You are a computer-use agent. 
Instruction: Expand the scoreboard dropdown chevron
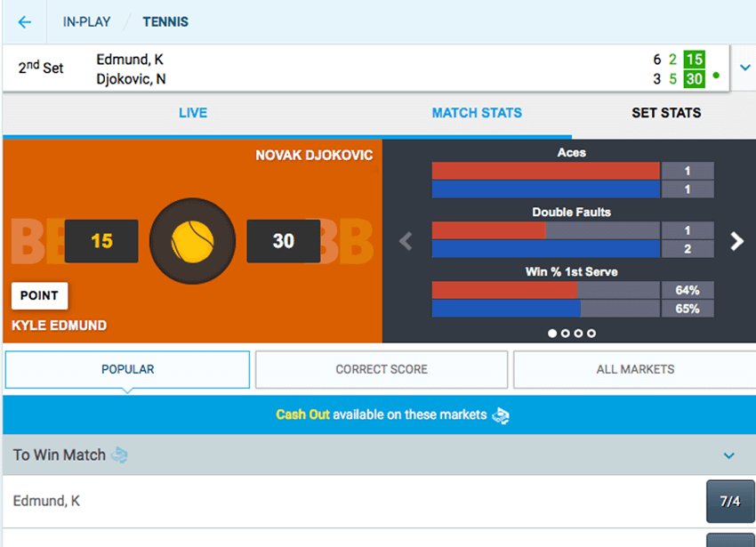(x=745, y=68)
